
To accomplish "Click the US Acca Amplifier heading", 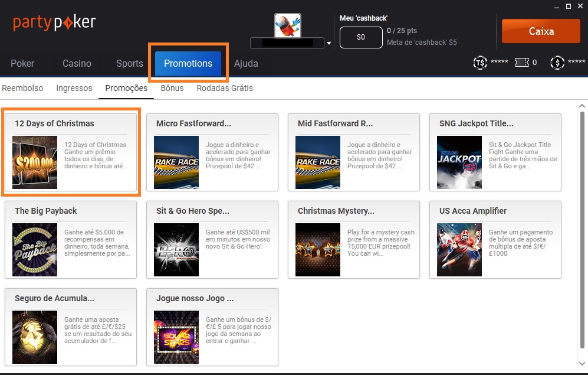I will coord(473,211).
